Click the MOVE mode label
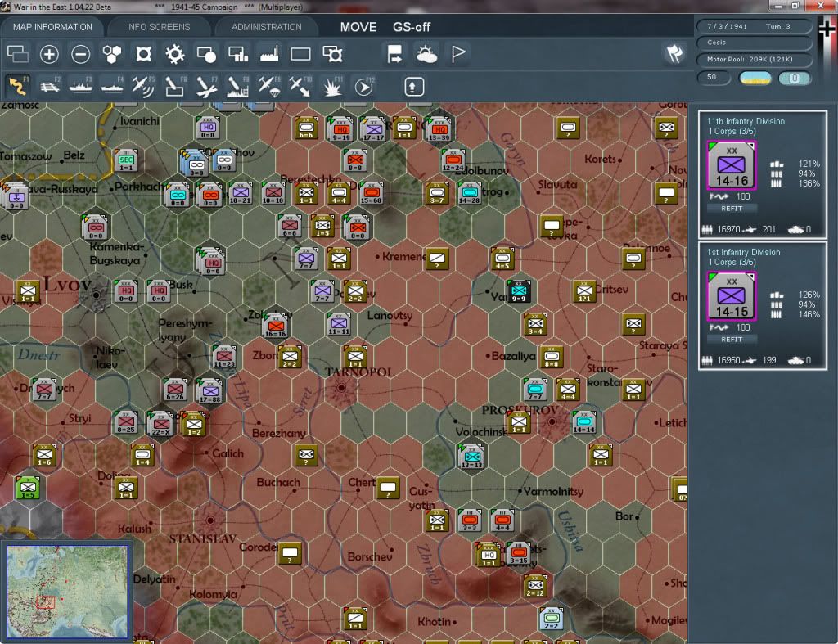The width and height of the screenshot is (838, 644). [358, 27]
